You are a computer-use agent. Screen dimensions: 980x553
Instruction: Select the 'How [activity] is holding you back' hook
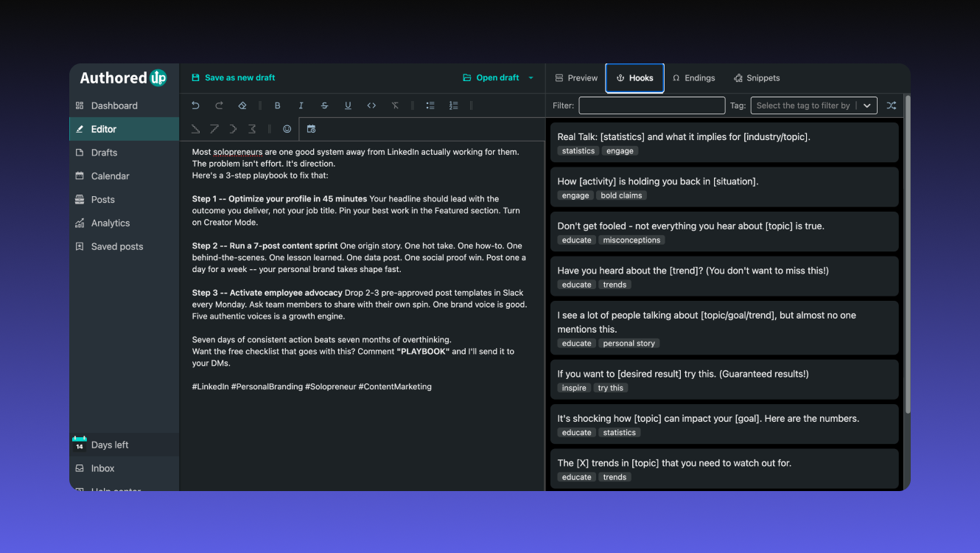point(724,187)
